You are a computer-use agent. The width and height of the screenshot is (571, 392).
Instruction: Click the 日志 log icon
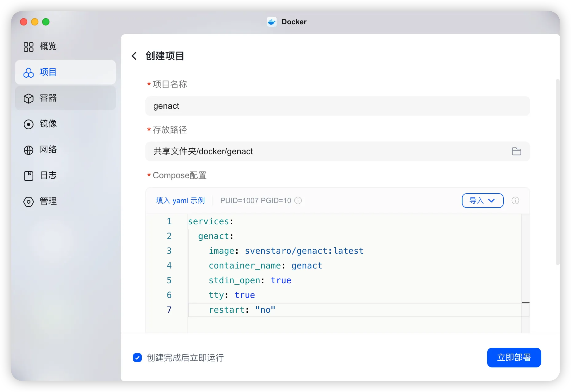point(29,176)
